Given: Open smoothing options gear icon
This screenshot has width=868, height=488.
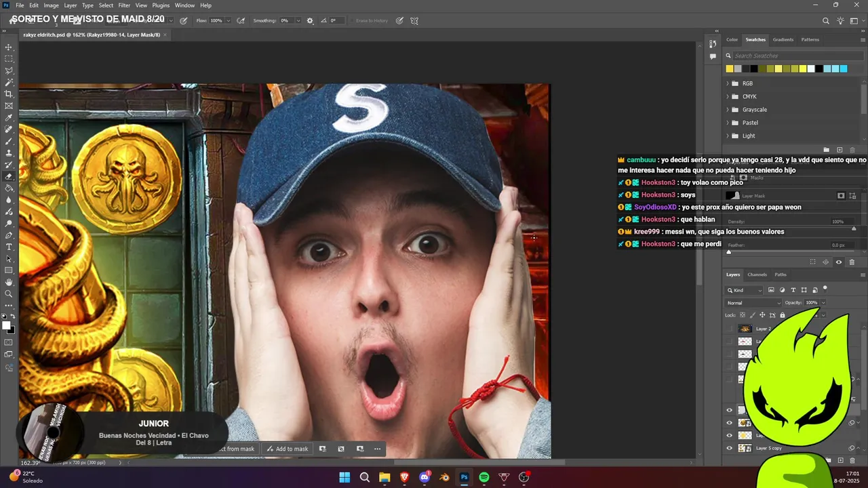Looking at the screenshot, I should pos(310,21).
